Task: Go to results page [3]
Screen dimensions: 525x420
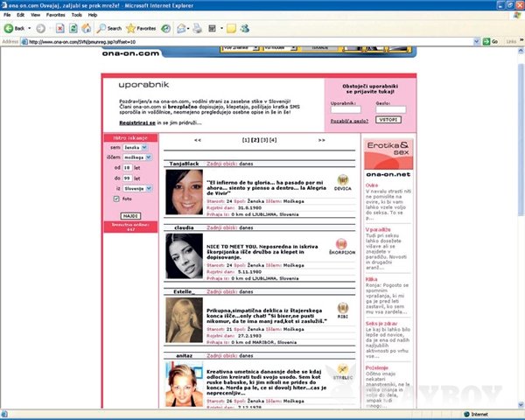Action: 264,140
